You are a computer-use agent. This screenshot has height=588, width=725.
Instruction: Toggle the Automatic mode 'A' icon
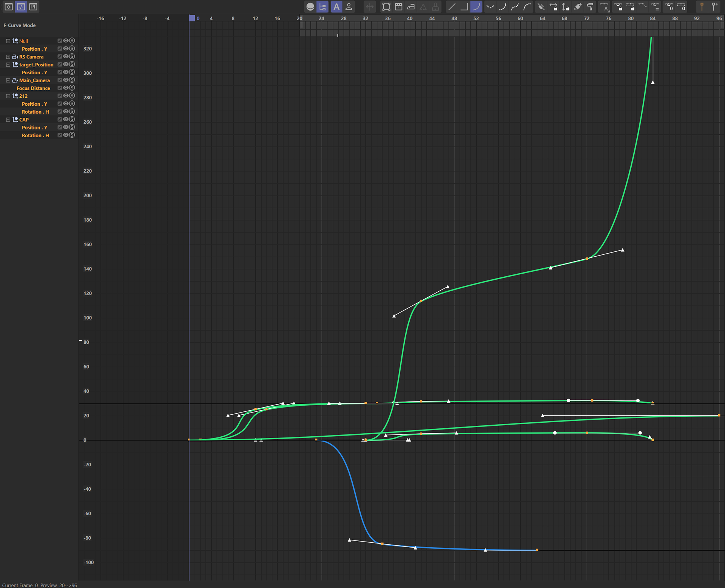(336, 7)
